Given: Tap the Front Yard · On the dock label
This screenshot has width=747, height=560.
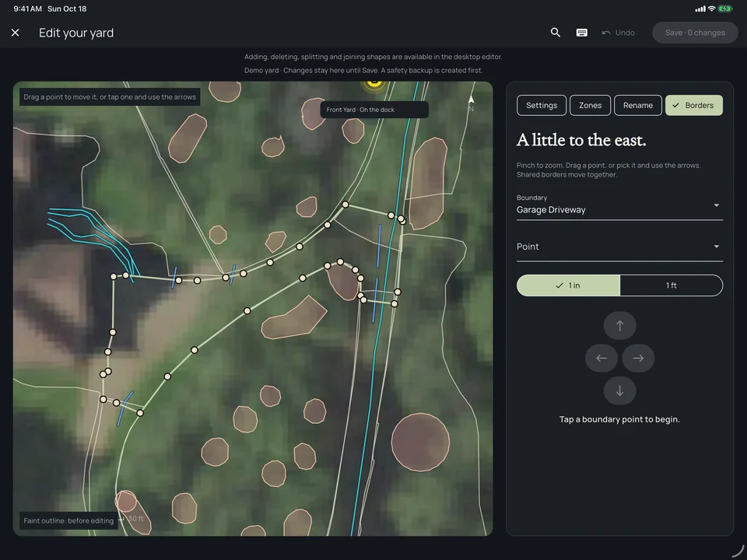Looking at the screenshot, I should (374, 110).
